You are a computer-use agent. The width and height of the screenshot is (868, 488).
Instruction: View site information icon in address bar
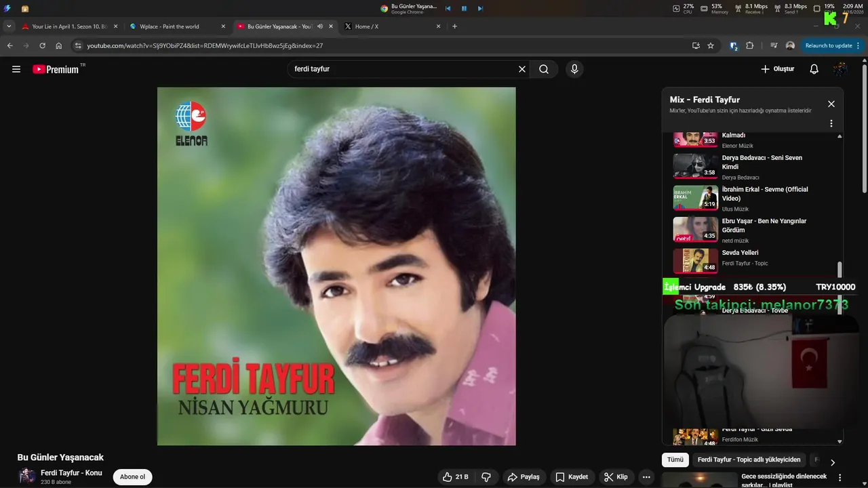[78, 45]
